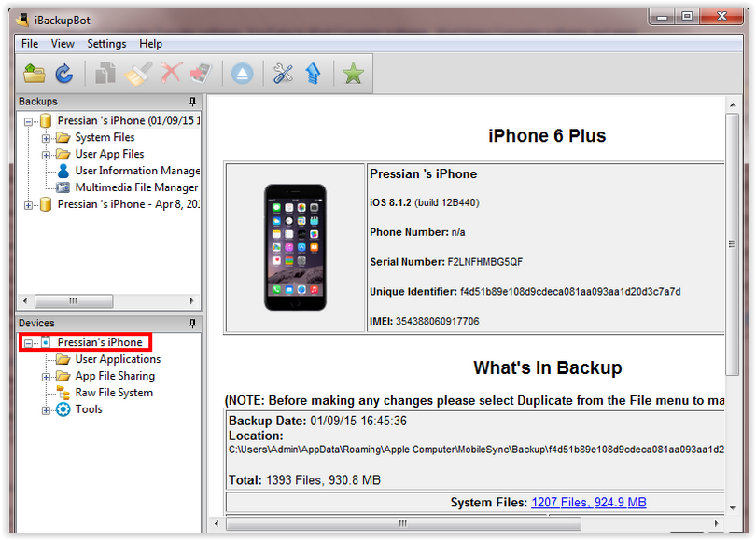Click the Backups panel horizontal scrollbar thumb
The width and height of the screenshot is (756, 540).
click(74, 301)
